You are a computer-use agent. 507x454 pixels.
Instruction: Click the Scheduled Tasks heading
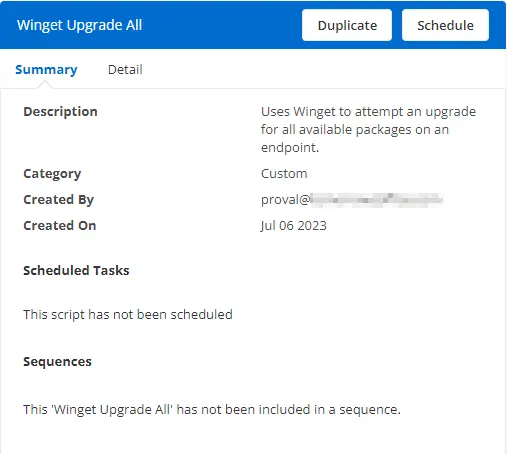(x=76, y=270)
